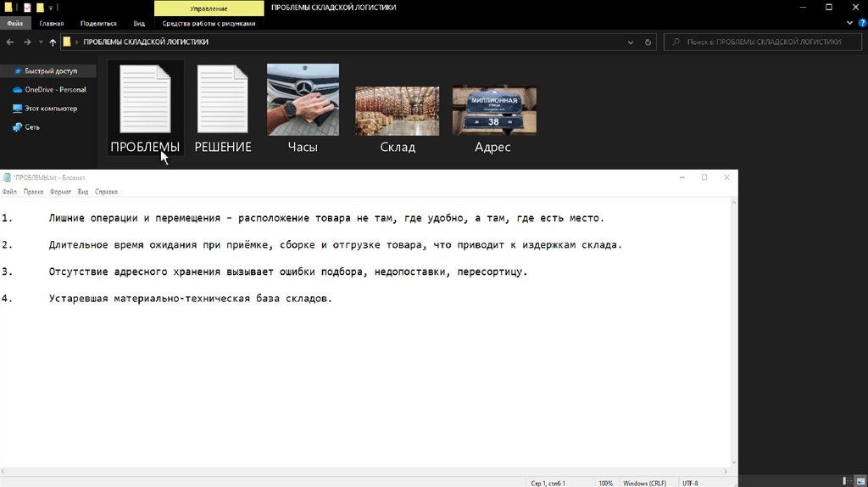The height and width of the screenshot is (487, 868).
Task: Switch to large icons view button
Action: pos(860,482)
